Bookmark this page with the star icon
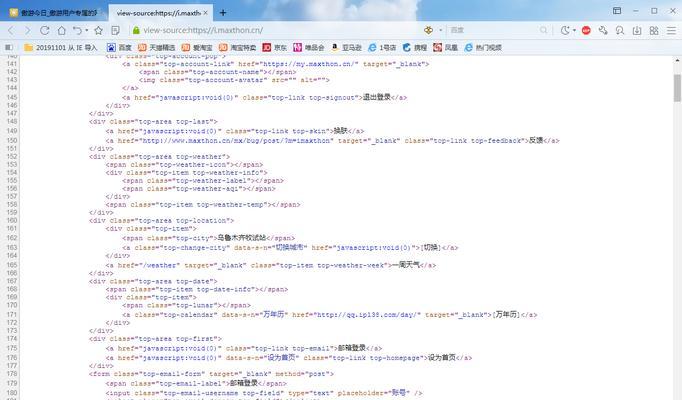Image resolution: width=682 pixels, height=400 pixels. (99, 30)
